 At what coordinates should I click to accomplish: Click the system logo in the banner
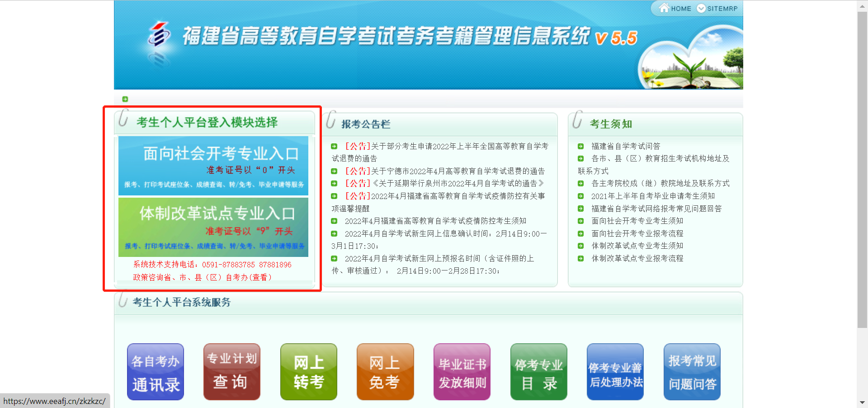click(x=158, y=35)
